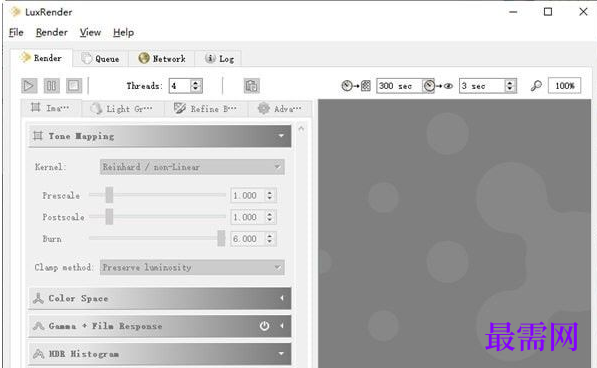This screenshot has height=368, width=597.
Task: Open the Kernel dropdown
Action: point(192,167)
